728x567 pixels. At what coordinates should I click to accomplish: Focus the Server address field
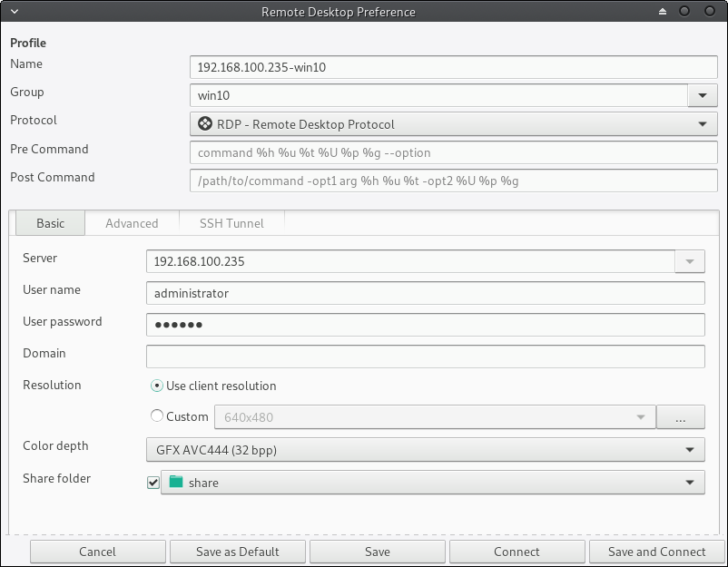(410, 261)
